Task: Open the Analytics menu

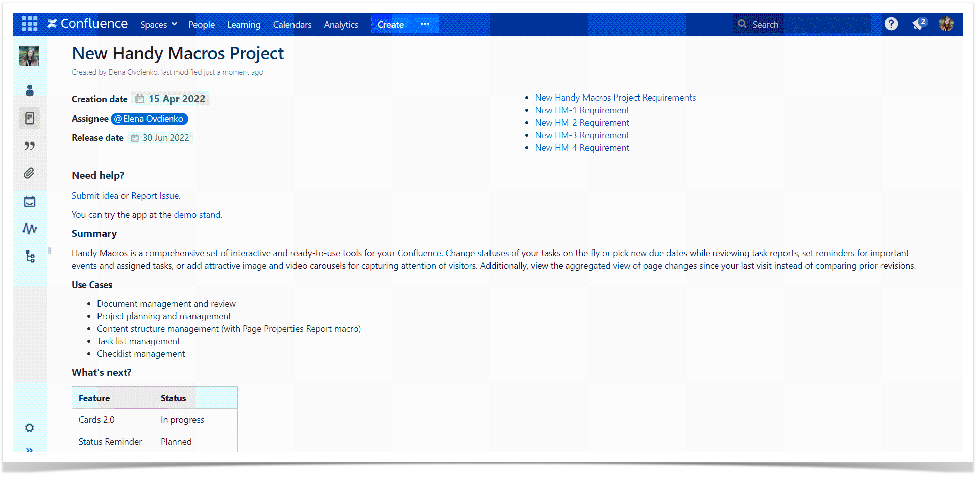Action: [x=341, y=24]
